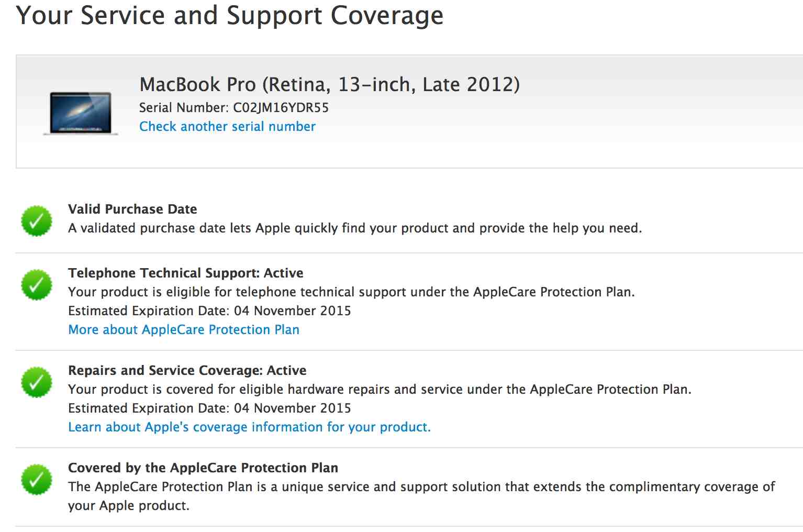Click the unique service and support solution paragraph
The height and width of the screenshot is (532, 803).
[421, 496]
